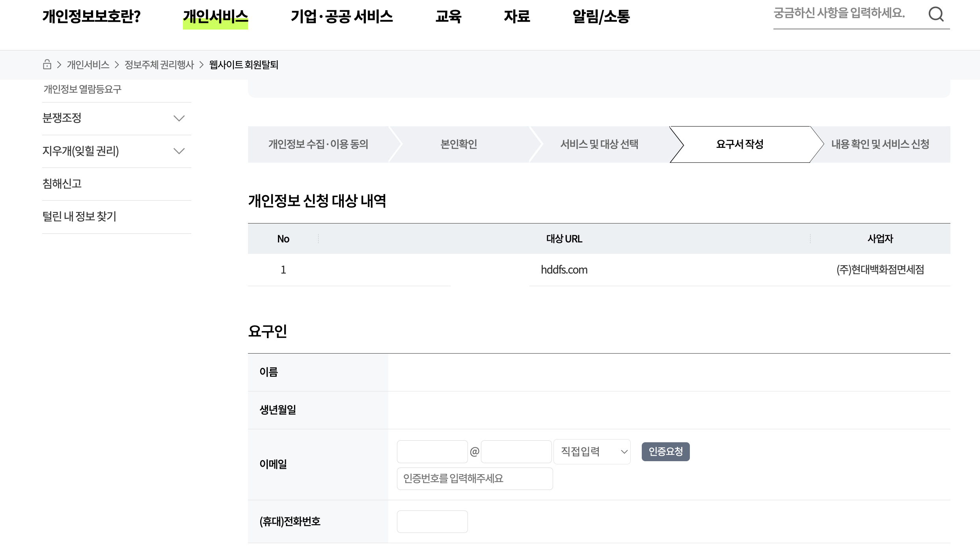Click the search magnifier icon

click(x=936, y=15)
